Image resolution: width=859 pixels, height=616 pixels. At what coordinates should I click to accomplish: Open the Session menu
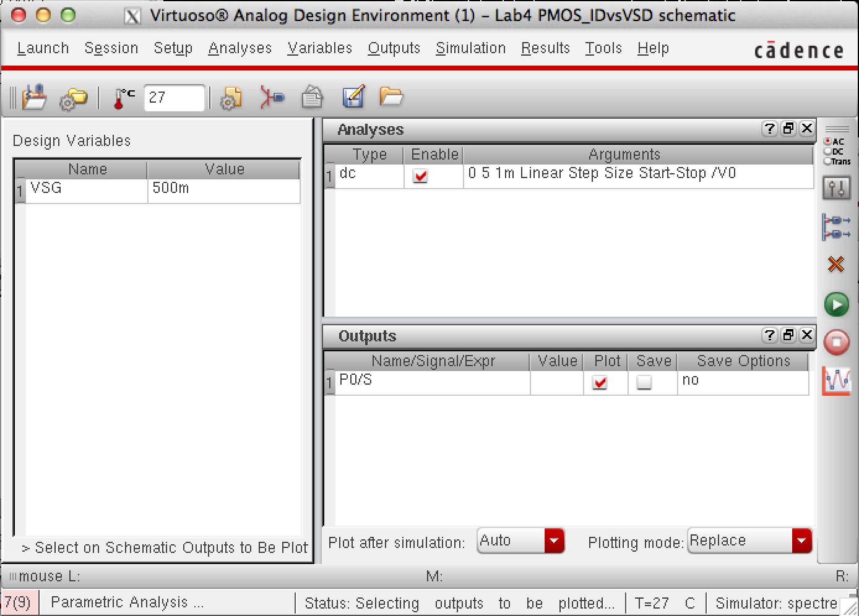[x=111, y=48]
